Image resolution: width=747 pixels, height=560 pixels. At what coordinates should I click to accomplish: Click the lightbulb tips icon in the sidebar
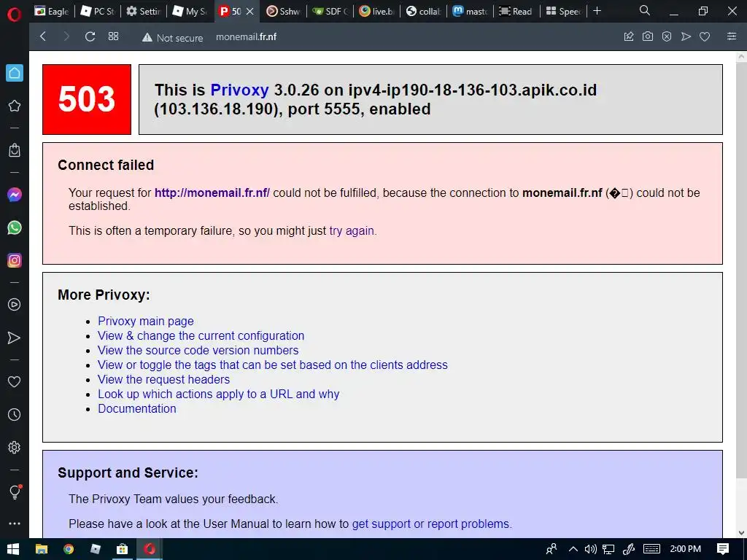(15, 491)
